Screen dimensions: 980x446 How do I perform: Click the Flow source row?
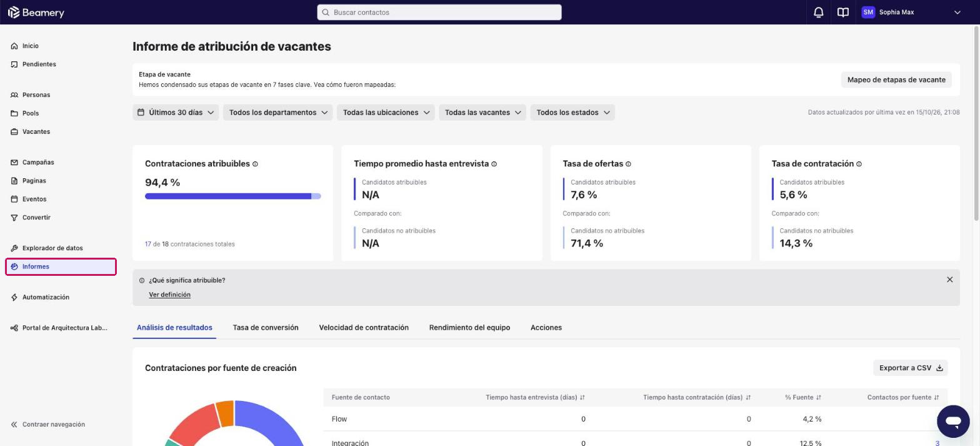coord(635,419)
